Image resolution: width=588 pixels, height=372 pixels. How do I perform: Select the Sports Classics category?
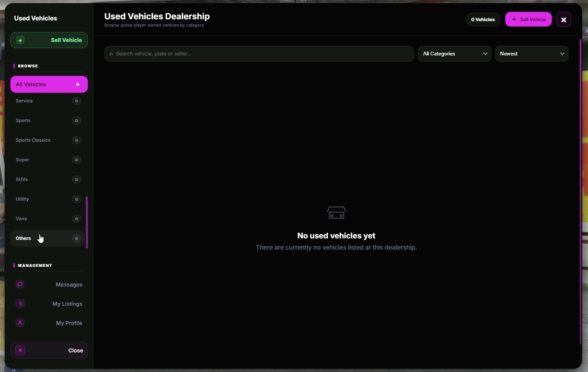click(47, 140)
